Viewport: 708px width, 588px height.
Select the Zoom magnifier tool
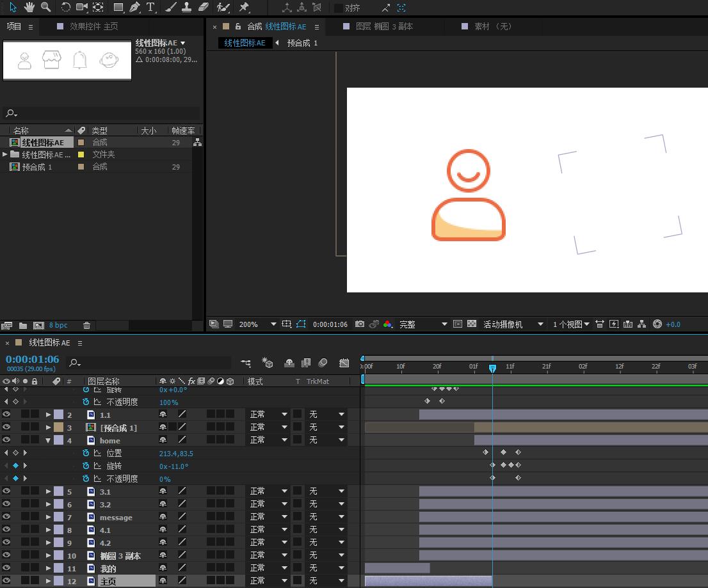45,7
